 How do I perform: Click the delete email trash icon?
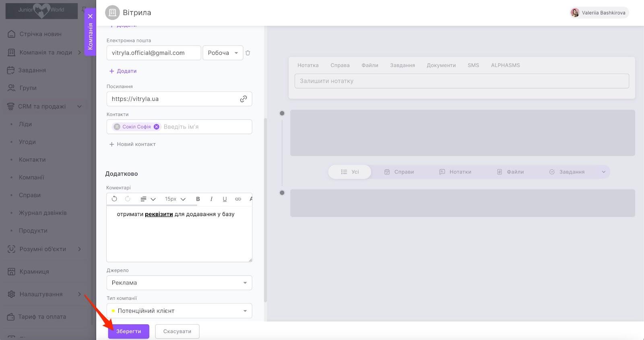248,53
